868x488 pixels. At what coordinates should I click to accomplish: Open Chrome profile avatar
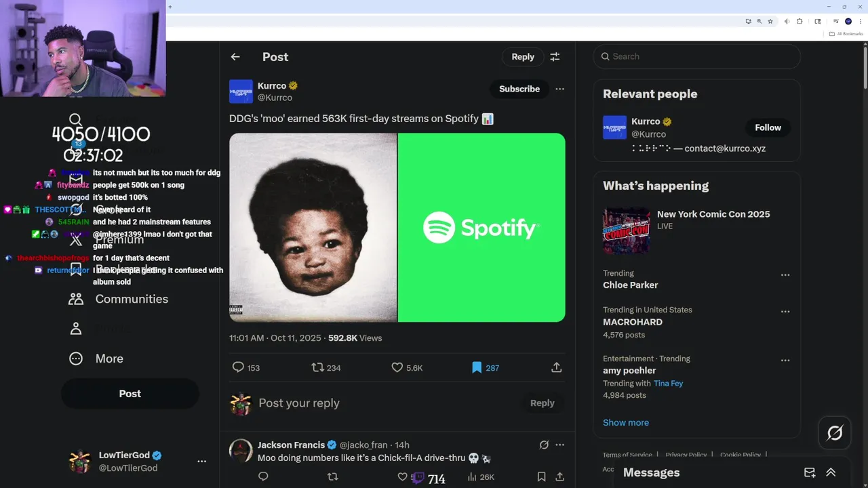(848, 22)
